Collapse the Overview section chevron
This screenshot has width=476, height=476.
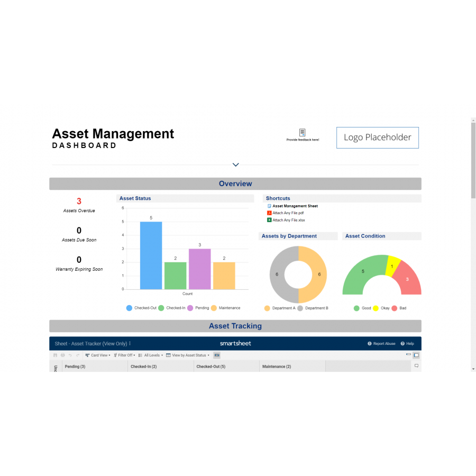235,164
